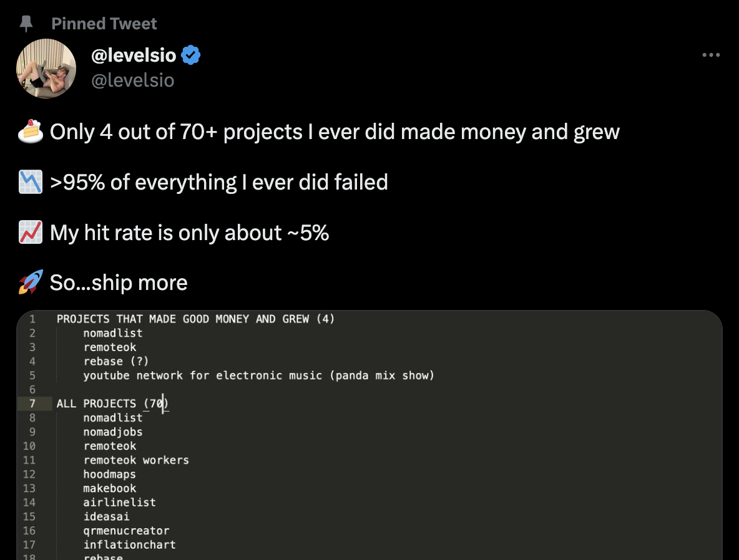Image resolution: width=739 pixels, height=560 pixels.
Task: Click the downward chart emoji
Action: coord(30,181)
